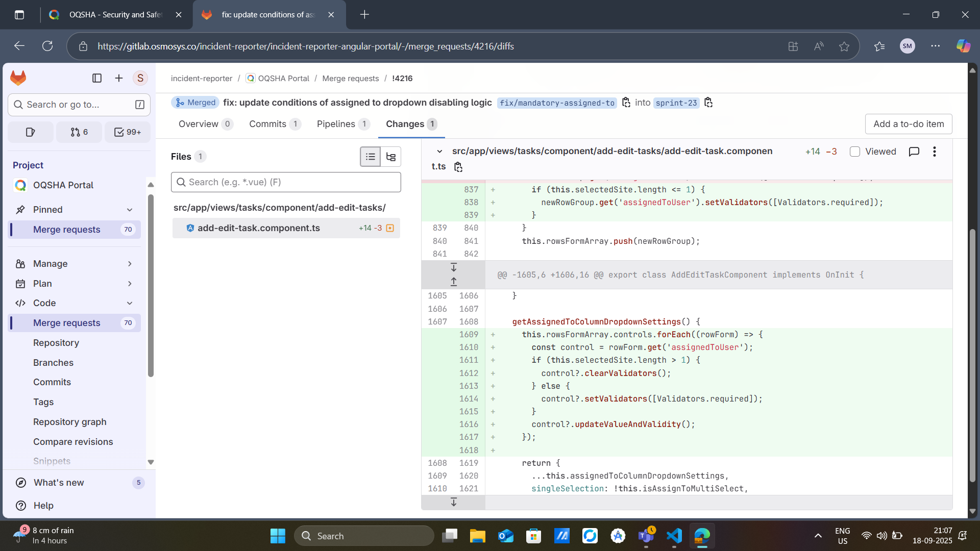The image size is (980, 551).
Task: Click the file tree view icon
Action: click(391, 157)
